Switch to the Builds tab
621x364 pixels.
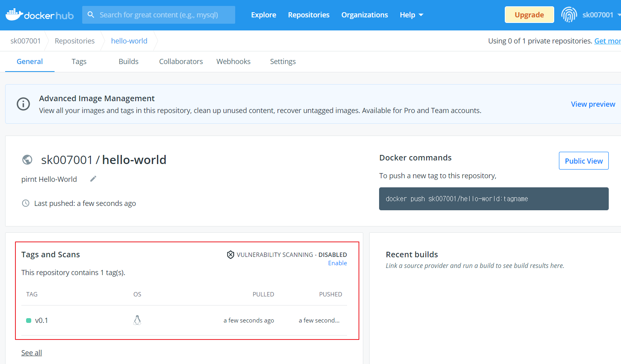(x=128, y=61)
